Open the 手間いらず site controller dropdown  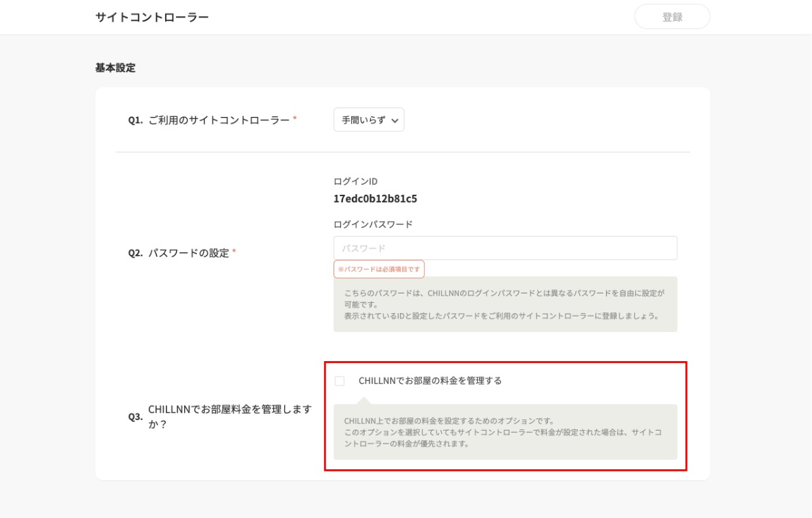pos(368,120)
